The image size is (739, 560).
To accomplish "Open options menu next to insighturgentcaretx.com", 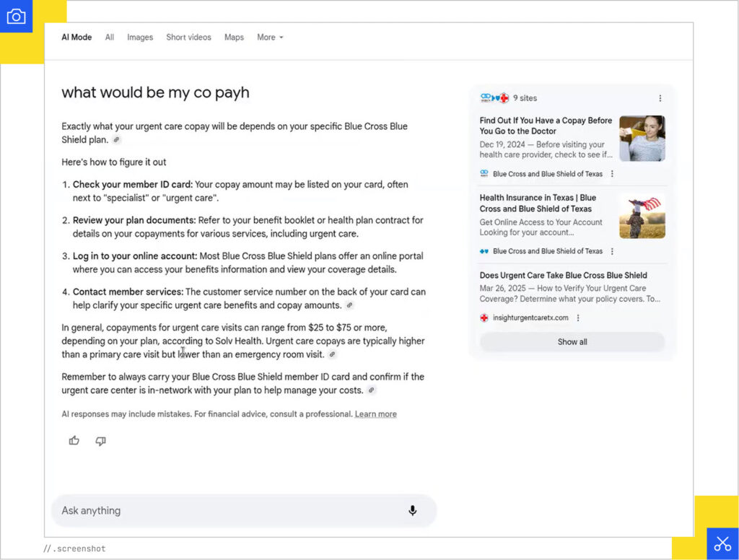I will [x=578, y=318].
